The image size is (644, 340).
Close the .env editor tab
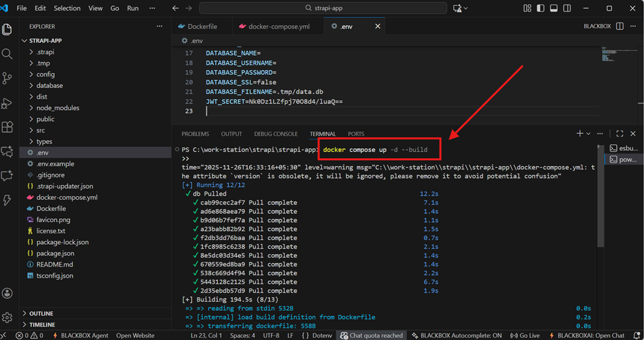pyautogui.click(x=377, y=26)
